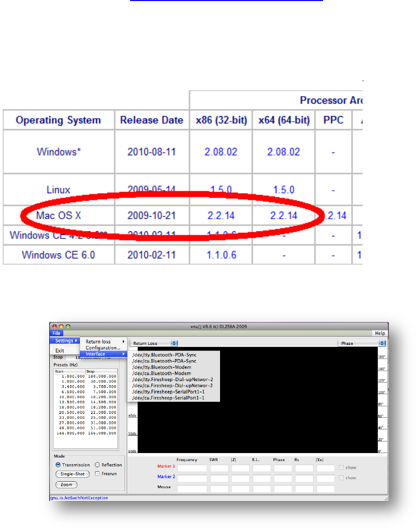
Task: Select preset 18.000.000 to 18.200.000
Action: tap(86, 407)
